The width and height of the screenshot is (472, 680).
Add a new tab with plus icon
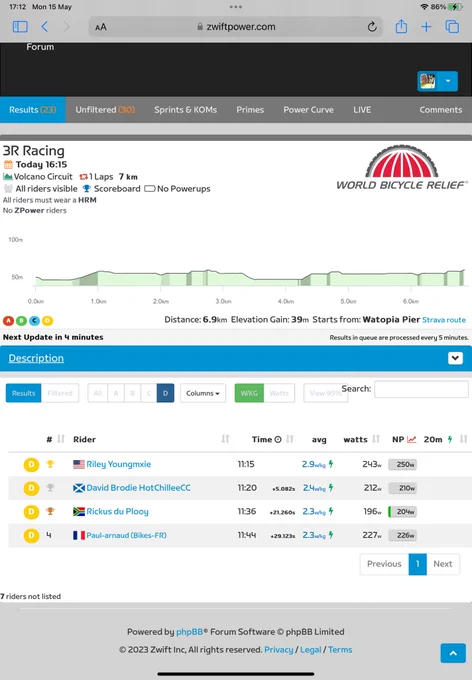click(x=426, y=27)
